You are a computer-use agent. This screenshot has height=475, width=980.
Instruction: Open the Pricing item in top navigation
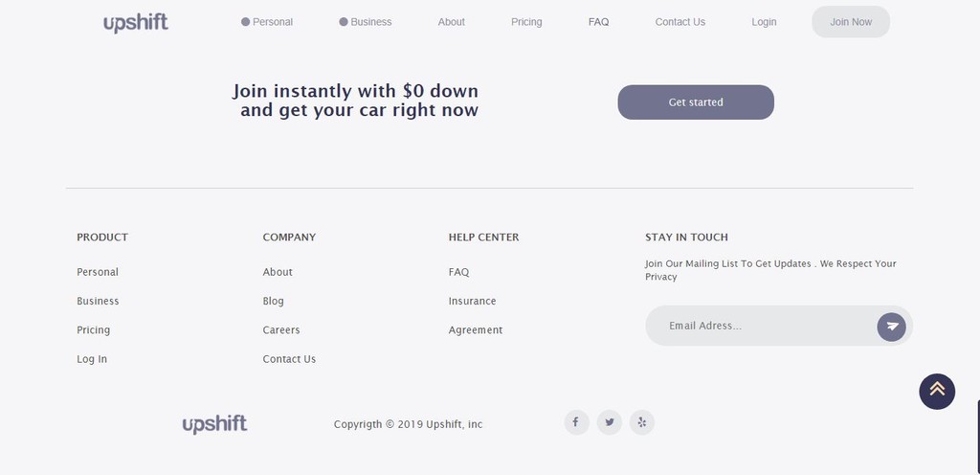[526, 22]
